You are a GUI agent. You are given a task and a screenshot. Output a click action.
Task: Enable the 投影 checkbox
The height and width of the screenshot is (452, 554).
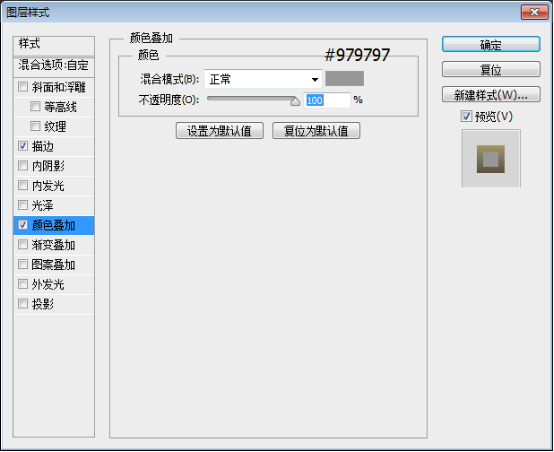[23, 304]
